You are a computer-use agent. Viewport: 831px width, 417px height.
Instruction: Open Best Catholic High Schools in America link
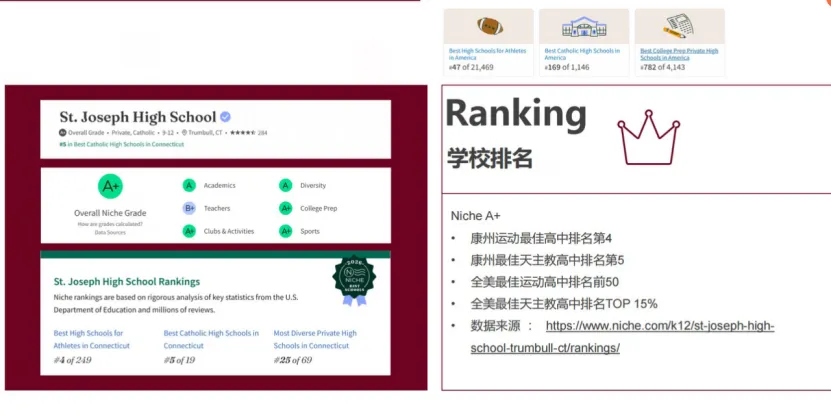click(x=582, y=54)
